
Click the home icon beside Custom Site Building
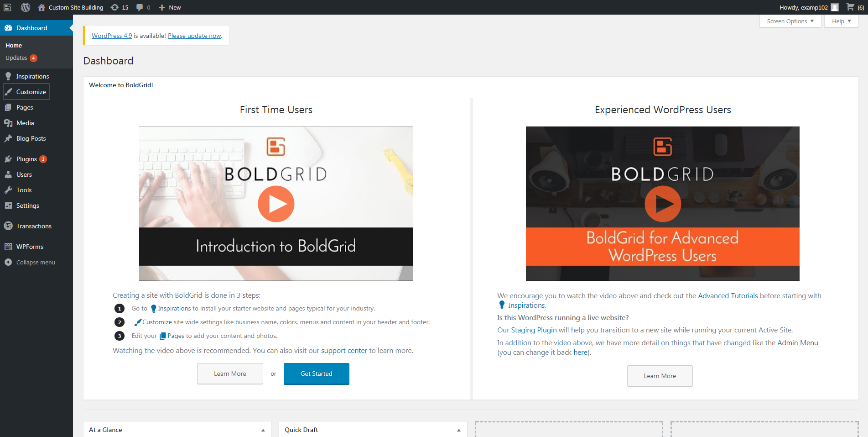[42, 7]
